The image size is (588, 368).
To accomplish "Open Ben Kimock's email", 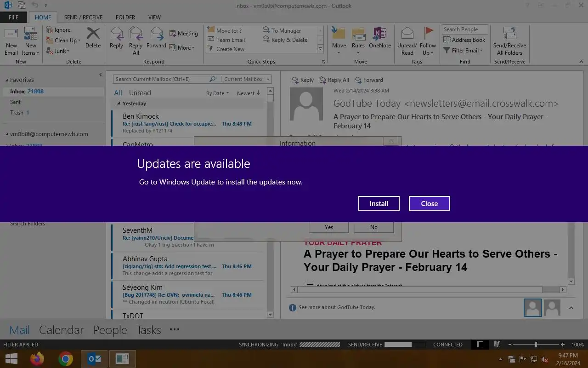I will coord(187,123).
